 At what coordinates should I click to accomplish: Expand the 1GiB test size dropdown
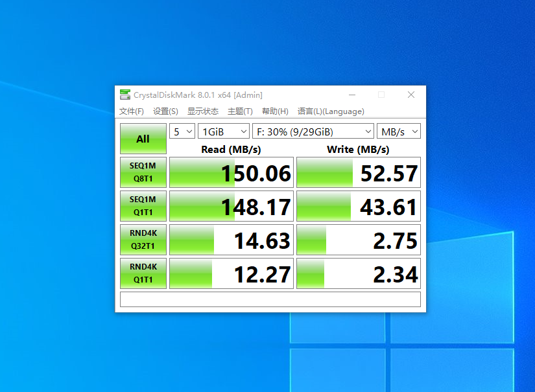click(224, 132)
